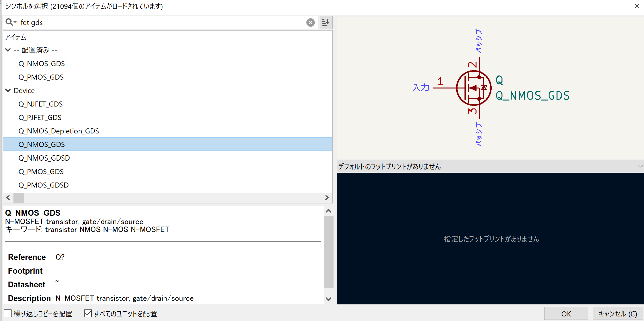Select Q_NJFET_GDS symbol
This screenshot has width=644, height=321.
[x=41, y=104]
